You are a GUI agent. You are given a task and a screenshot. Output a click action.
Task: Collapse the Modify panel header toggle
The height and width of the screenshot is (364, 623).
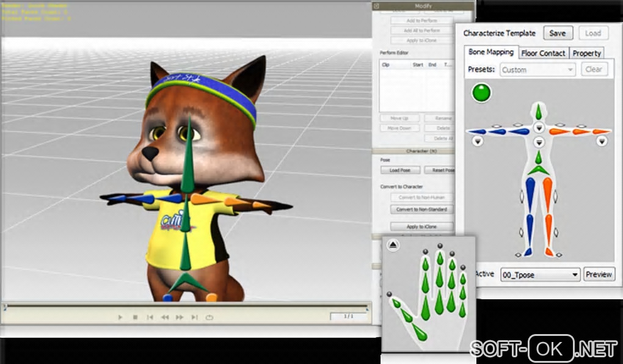click(376, 6)
